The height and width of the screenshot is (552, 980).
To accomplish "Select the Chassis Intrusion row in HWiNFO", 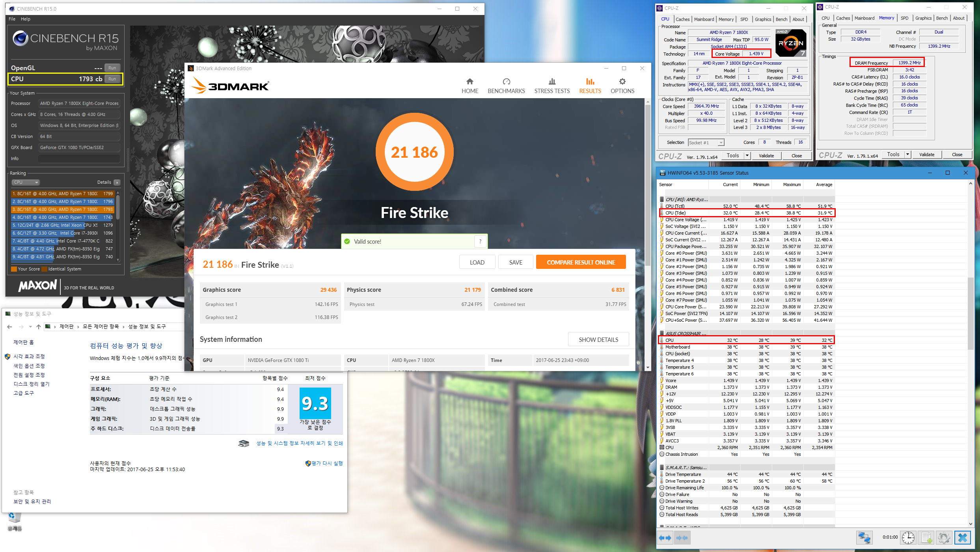I will tap(746, 454).
